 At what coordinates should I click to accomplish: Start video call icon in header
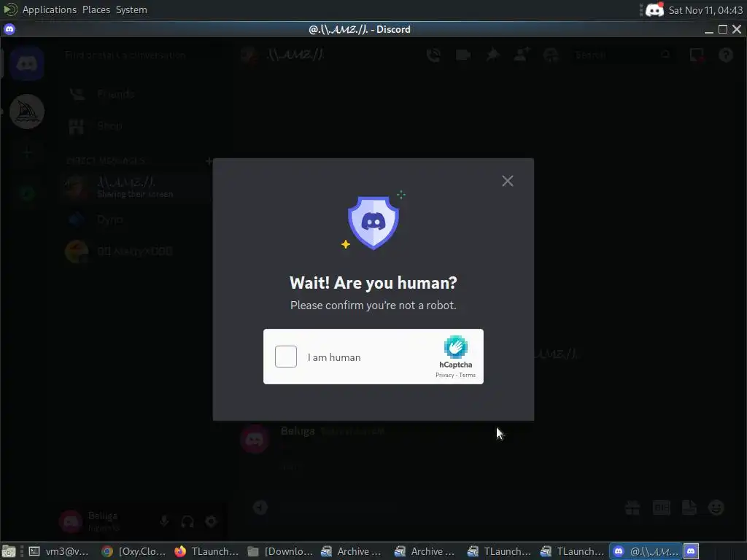[x=463, y=55]
